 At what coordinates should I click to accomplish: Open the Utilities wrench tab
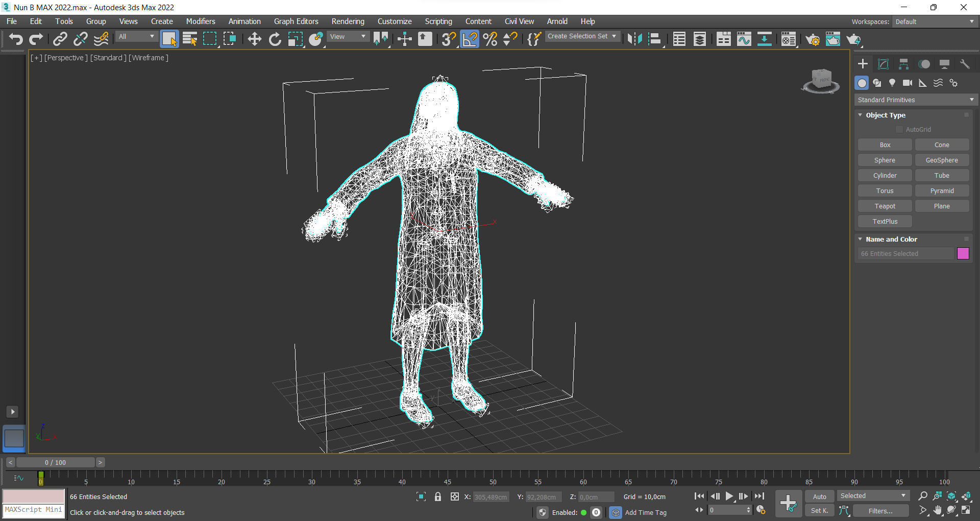(965, 64)
